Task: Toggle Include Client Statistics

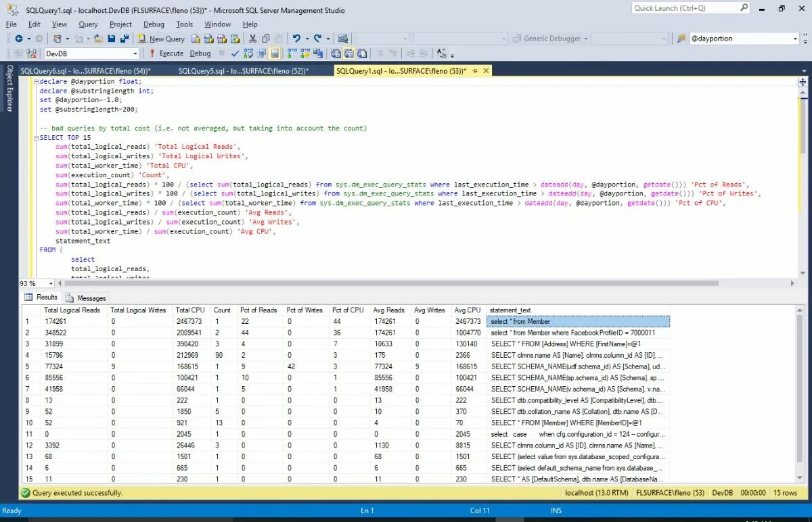Action: click(x=317, y=53)
